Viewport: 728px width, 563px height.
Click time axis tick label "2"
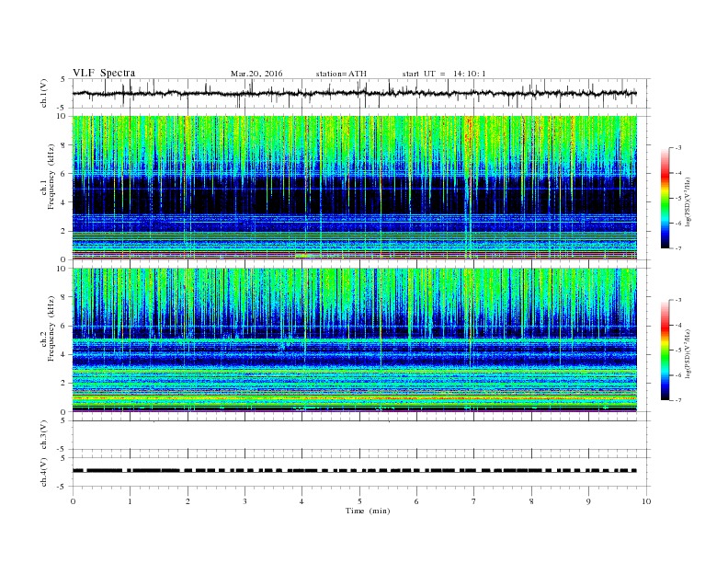point(188,501)
